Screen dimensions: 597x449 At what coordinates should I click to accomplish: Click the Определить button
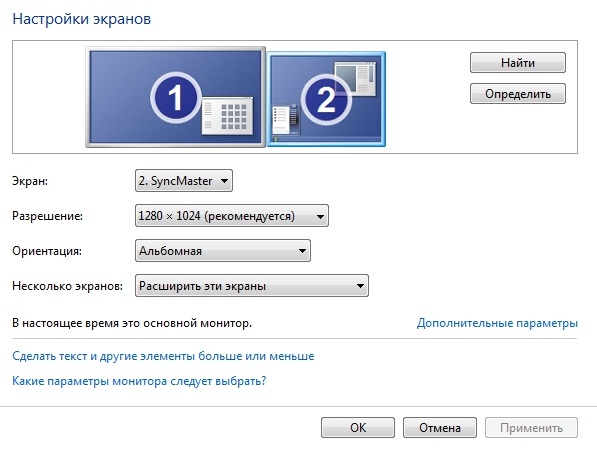[518, 94]
